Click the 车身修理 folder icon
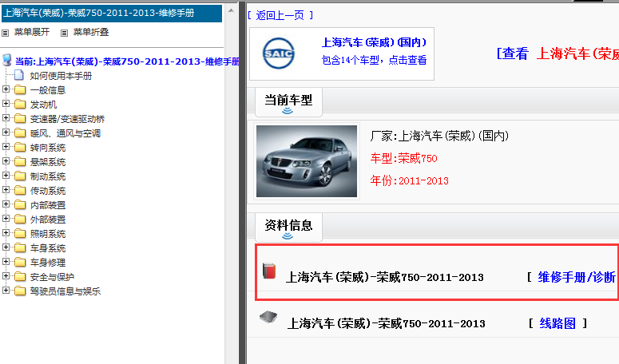 (x=20, y=263)
